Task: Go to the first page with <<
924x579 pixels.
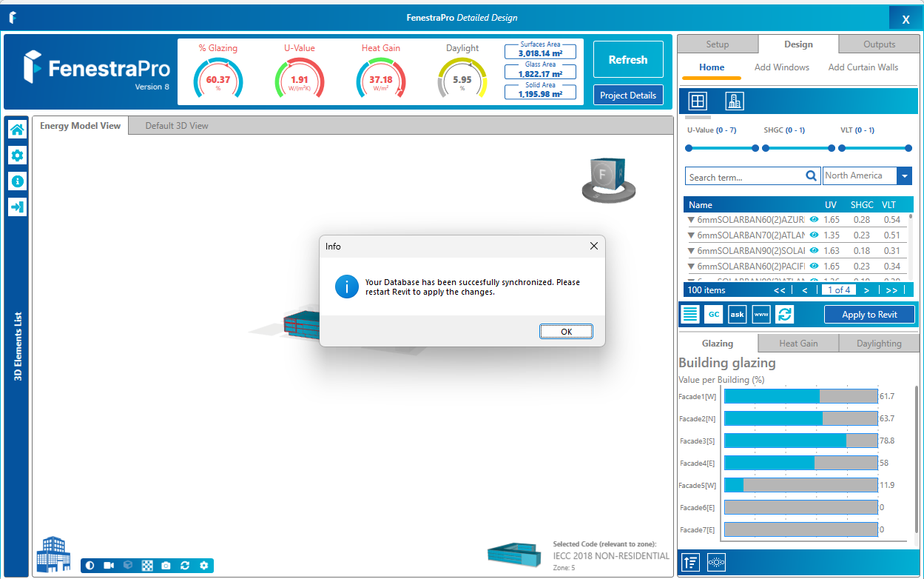Action: coord(780,290)
